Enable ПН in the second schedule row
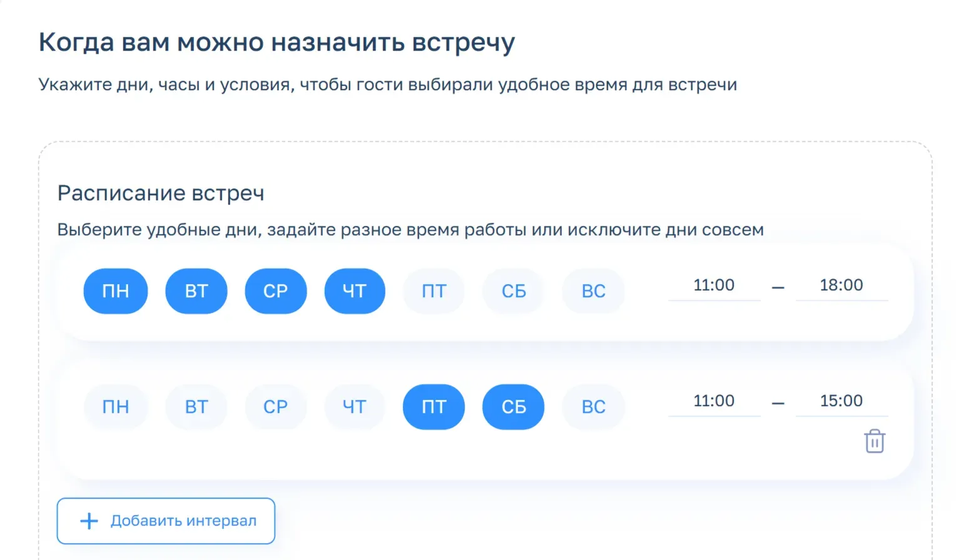Screen dimensions: 956x560 (x=116, y=407)
